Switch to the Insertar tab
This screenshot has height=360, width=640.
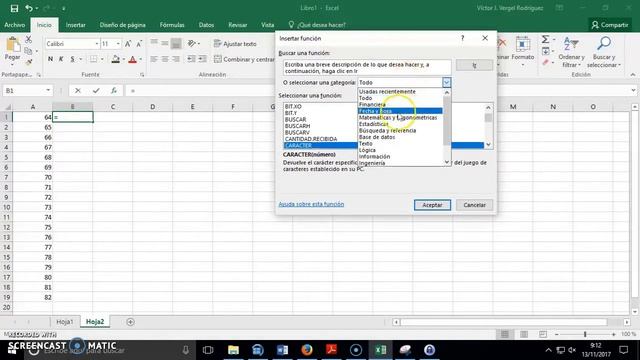coord(76,25)
